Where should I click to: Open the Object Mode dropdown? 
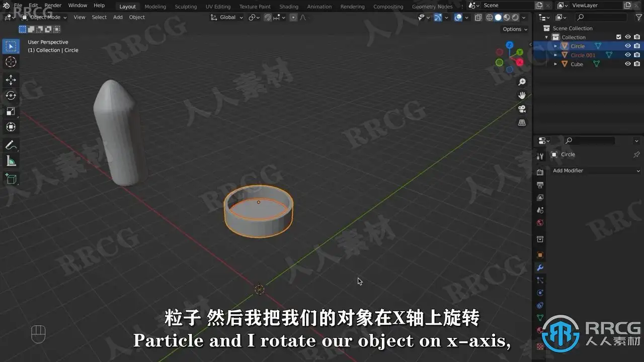tap(44, 17)
